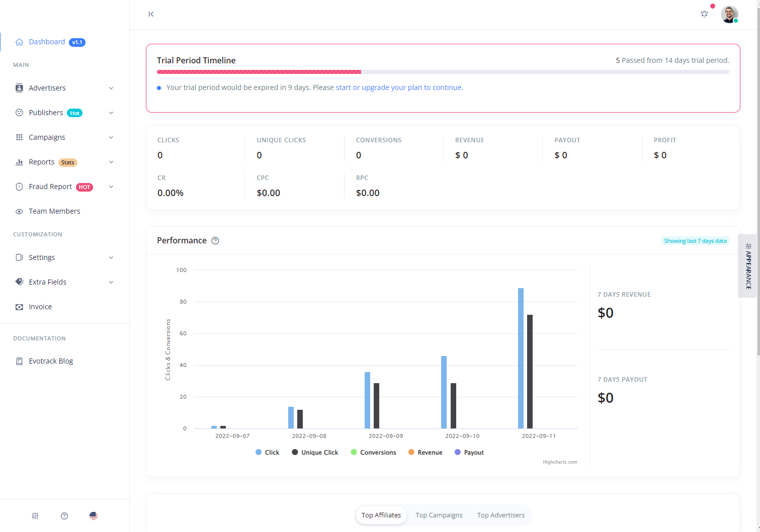Viewport: 760px width, 532px height.
Task: Open the Evotrack Blog page
Action: (x=50, y=361)
